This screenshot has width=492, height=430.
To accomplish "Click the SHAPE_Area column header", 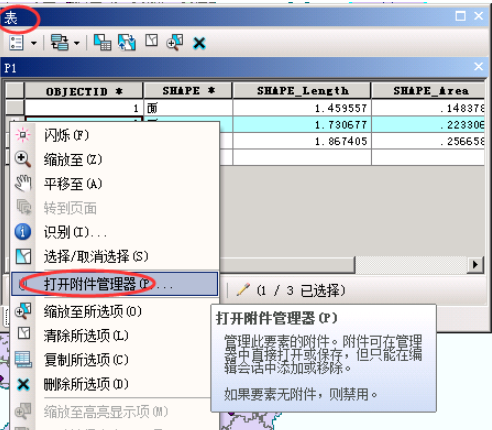I will 428,91.
